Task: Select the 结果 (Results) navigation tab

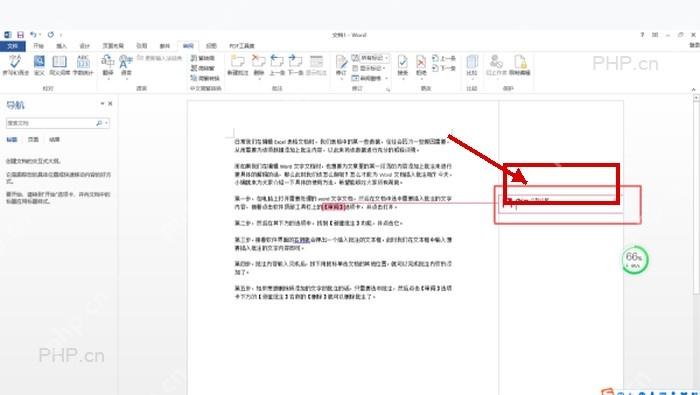Action: (54, 140)
